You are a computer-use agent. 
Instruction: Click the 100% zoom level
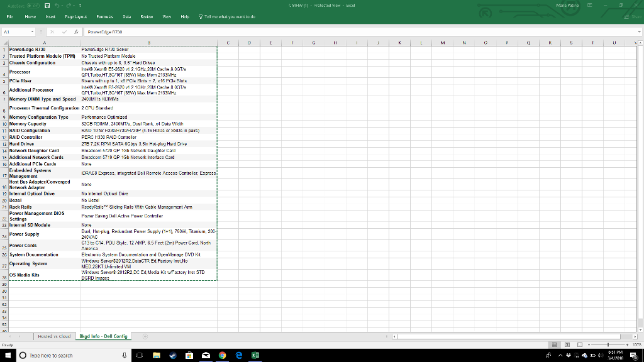637,345
